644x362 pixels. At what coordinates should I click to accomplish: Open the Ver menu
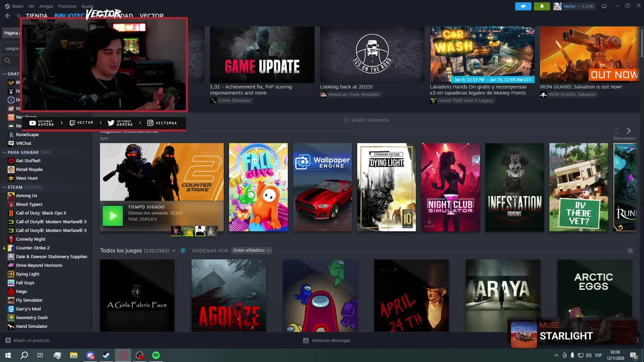point(32,6)
